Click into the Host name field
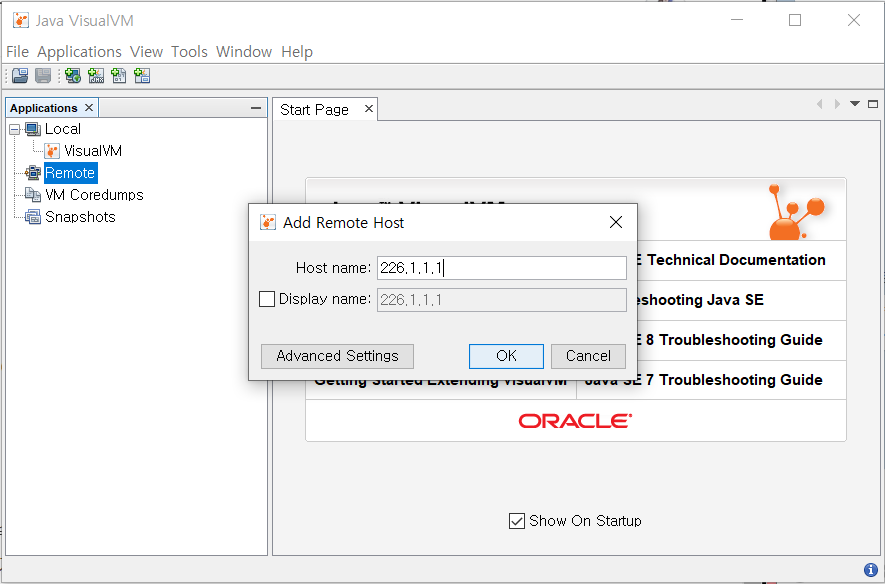The image size is (885, 584). (502, 267)
